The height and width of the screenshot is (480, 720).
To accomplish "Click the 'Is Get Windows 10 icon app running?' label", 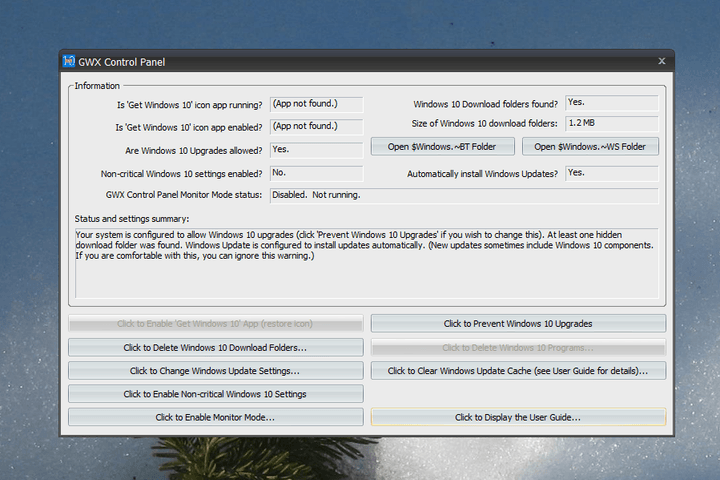I will pyautogui.click(x=190, y=105).
